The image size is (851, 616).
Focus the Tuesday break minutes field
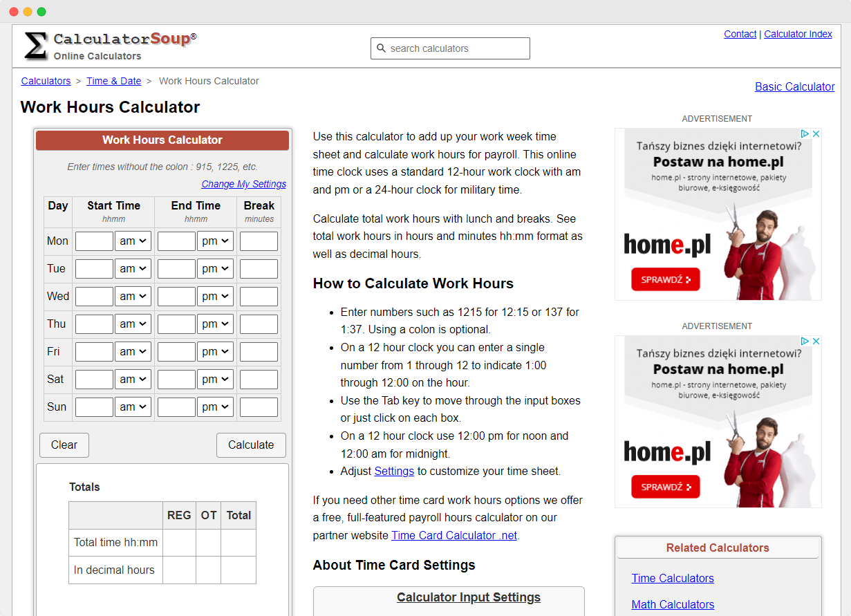(259, 269)
